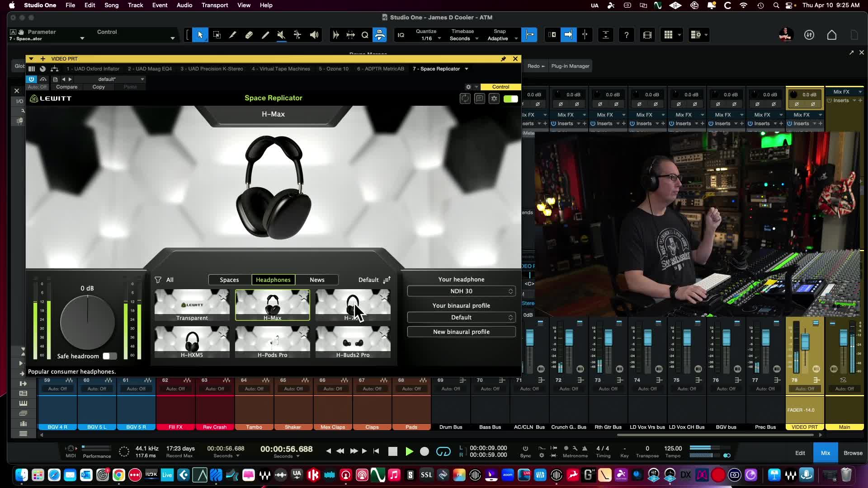868x488 pixels.
Task: Expand the Space Replicator insert dropdown arrow
Action: pos(467,69)
